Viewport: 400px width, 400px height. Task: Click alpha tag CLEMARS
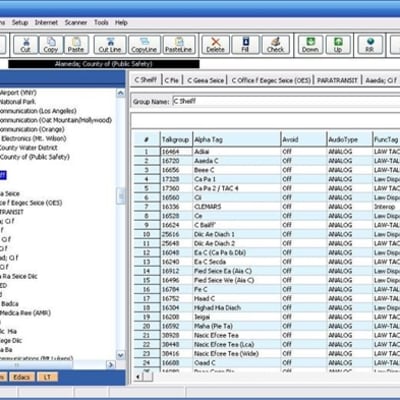tap(236, 207)
